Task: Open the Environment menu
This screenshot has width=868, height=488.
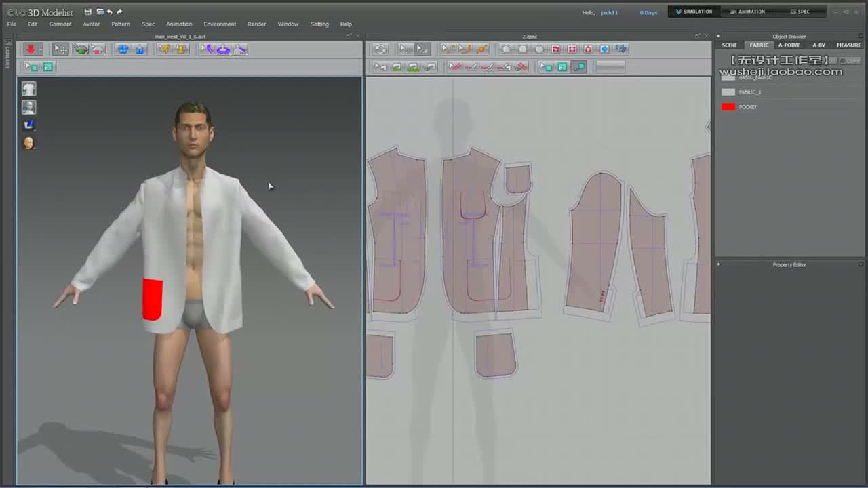Action: (220, 24)
